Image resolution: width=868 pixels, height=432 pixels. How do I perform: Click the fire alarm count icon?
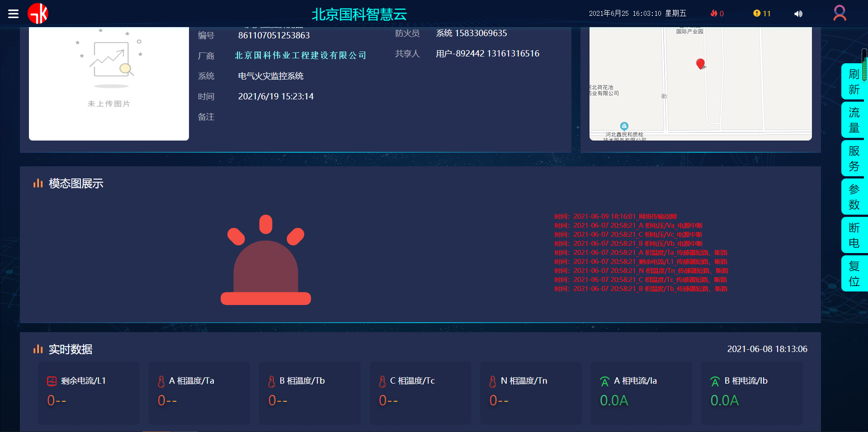pyautogui.click(x=713, y=13)
